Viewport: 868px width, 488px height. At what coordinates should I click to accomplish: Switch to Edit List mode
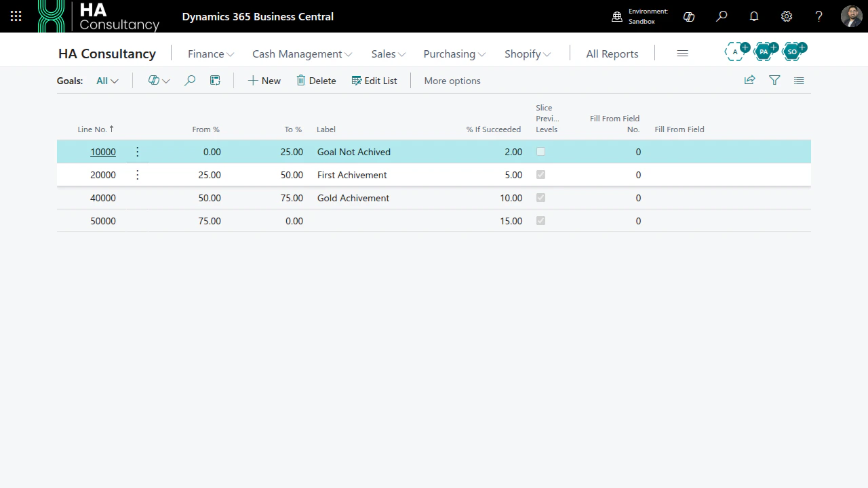tap(374, 81)
